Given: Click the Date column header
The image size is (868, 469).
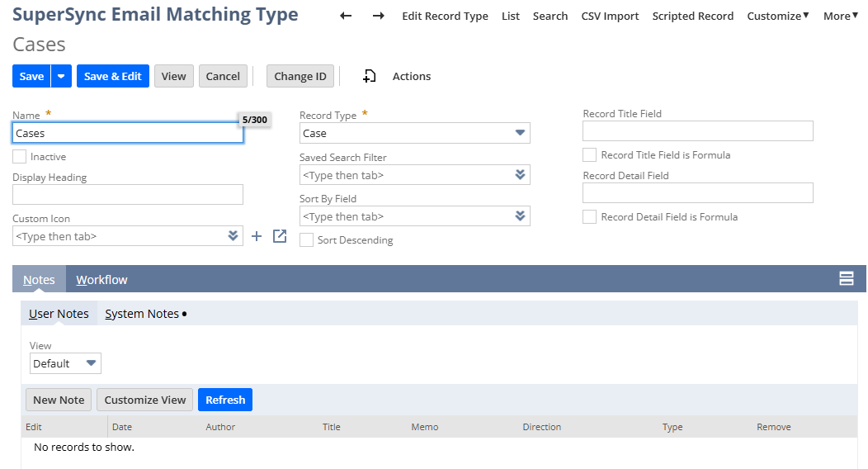Looking at the screenshot, I should (122, 427).
